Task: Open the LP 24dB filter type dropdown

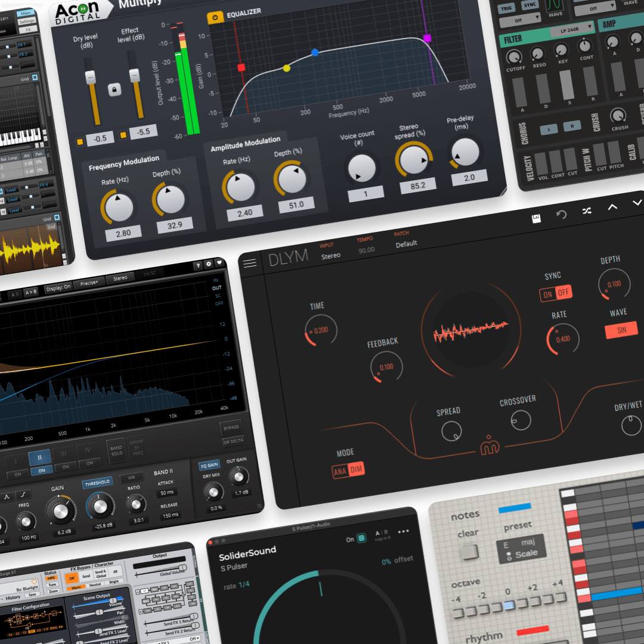Action: pos(568,27)
